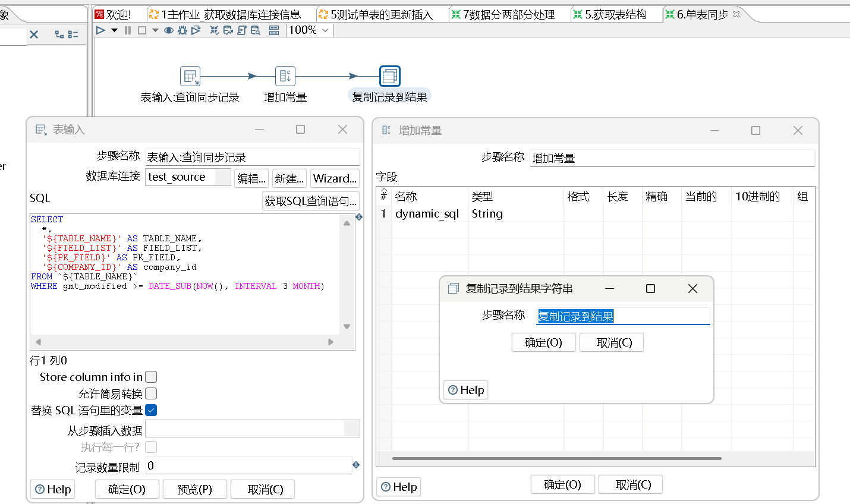Image resolution: width=850 pixels, height=504 pixels.
Task: Preview the transformation using the eye icon
Action: (x=169, y=30)
